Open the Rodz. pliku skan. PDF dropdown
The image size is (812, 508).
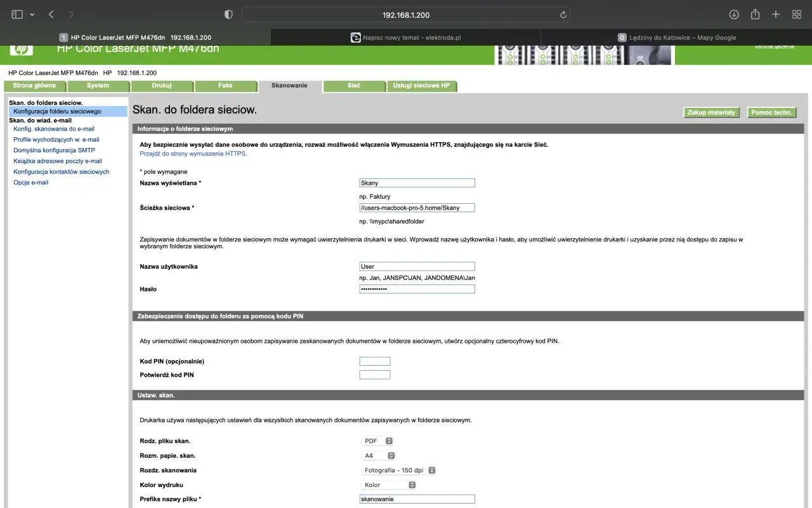click(x=378, y=441)
